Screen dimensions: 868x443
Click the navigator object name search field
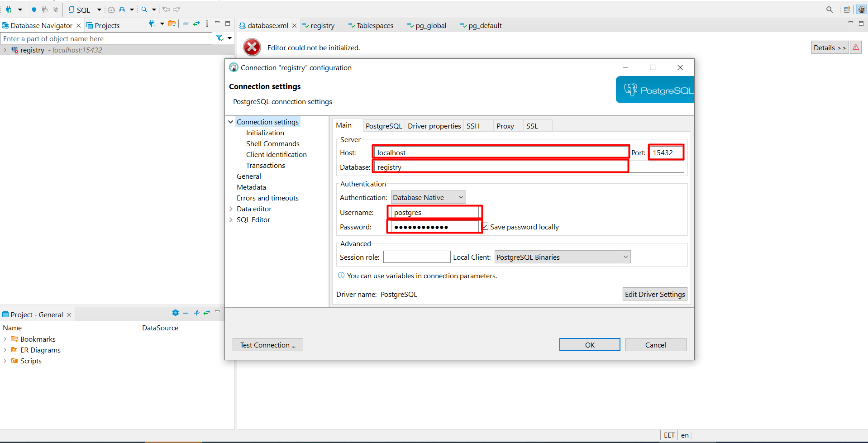coord(106,38)
